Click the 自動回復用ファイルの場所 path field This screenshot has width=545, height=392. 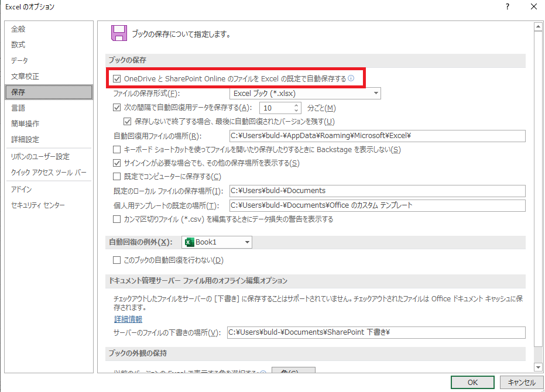point(377,136)
